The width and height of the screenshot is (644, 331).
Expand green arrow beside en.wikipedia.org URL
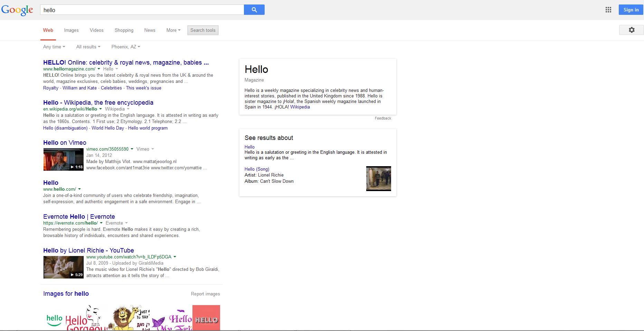pyautogui.click(x=101, y=109)
